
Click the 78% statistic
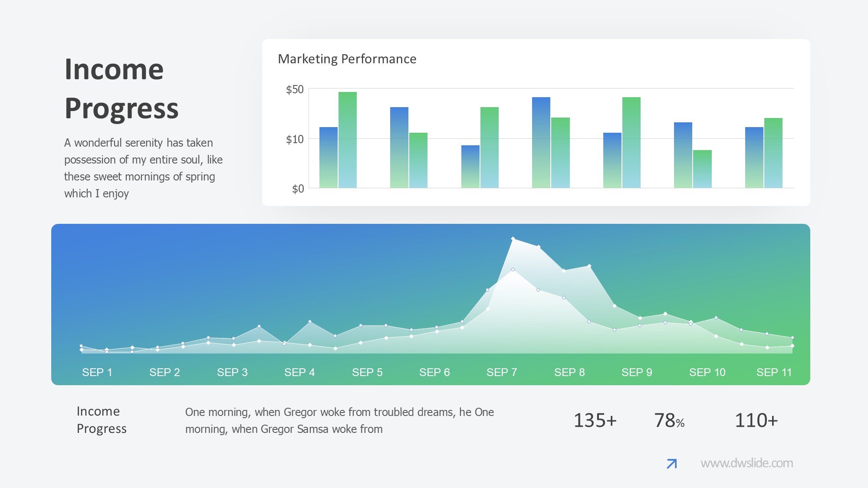669,420
